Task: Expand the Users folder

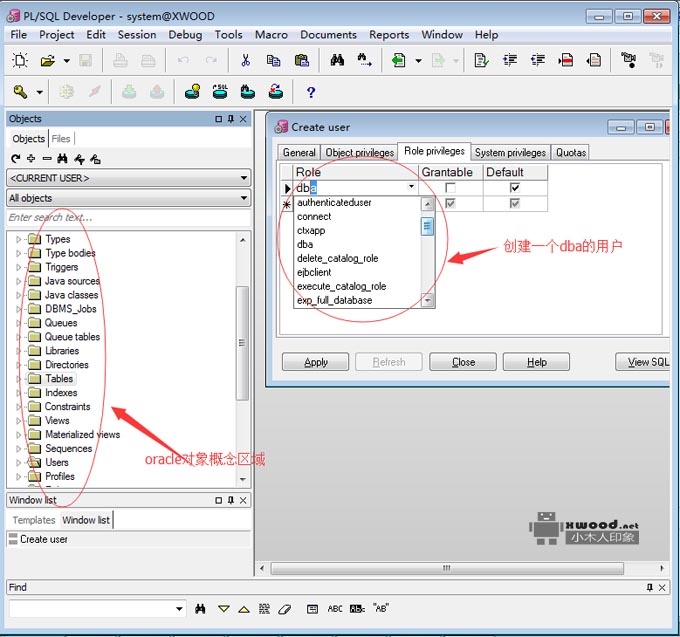Action: click(x=18, y=463)
